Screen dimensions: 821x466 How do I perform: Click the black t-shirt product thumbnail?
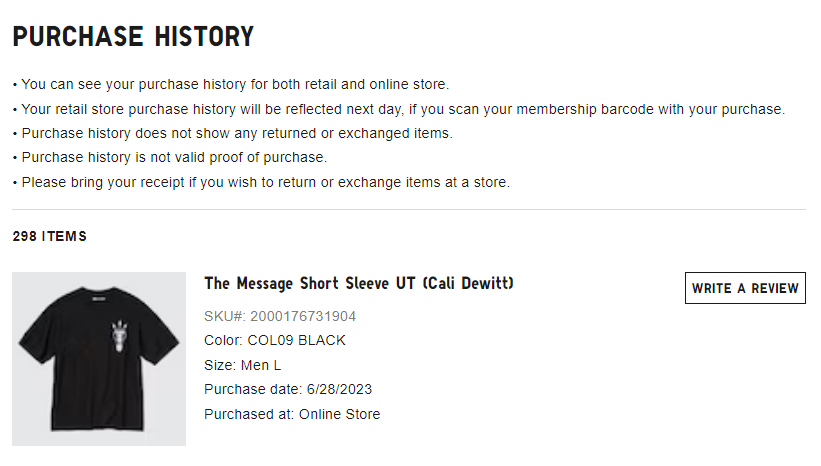pyautogui.click(x=99, y=358)
